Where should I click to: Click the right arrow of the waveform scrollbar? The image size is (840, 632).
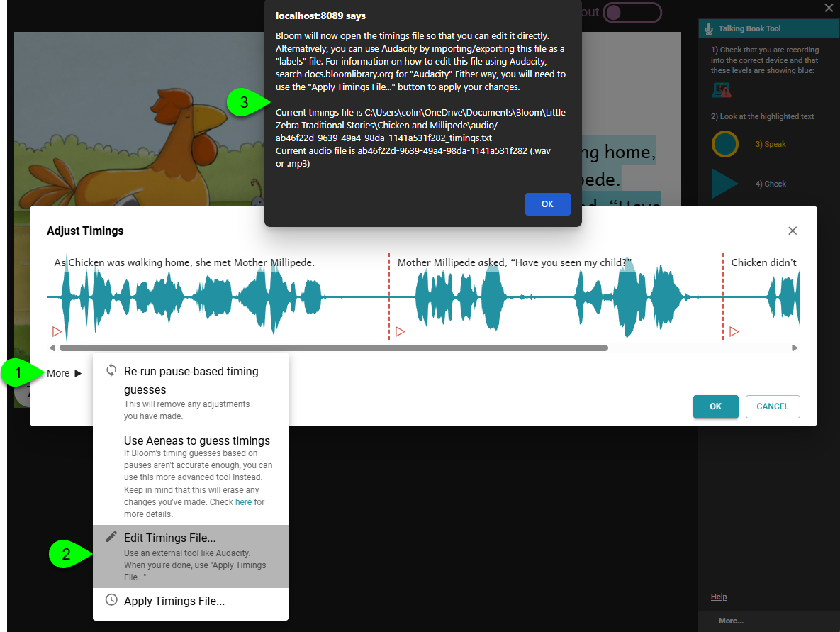795,348
